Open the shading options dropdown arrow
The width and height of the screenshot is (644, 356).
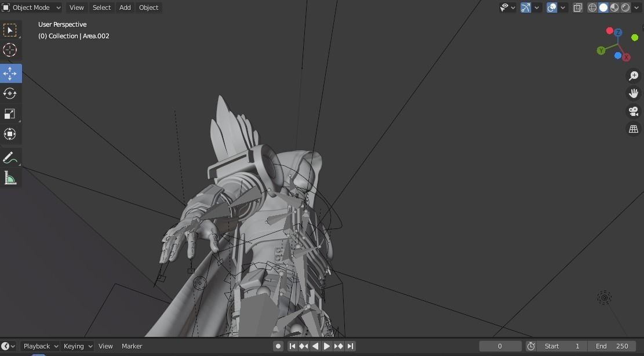pos(636,8)
